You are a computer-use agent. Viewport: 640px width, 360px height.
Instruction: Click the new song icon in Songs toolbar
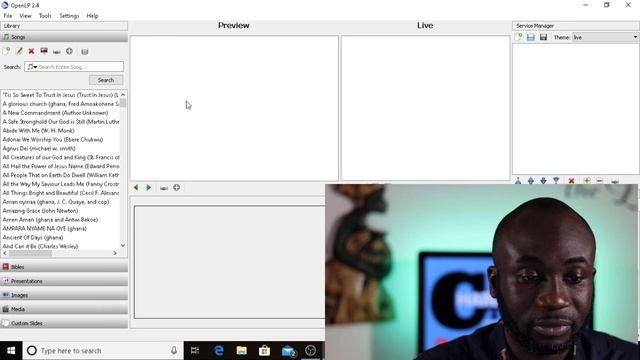(6, 51)
